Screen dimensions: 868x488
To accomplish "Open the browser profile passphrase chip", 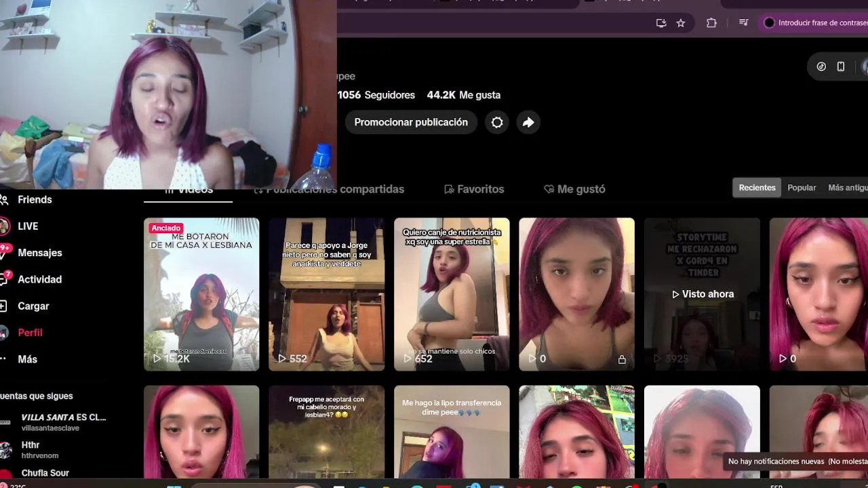I will click(x=814, y=22).
